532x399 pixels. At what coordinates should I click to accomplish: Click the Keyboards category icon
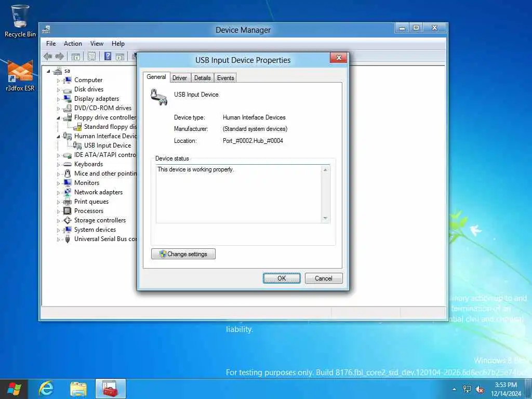coord(68,164)
